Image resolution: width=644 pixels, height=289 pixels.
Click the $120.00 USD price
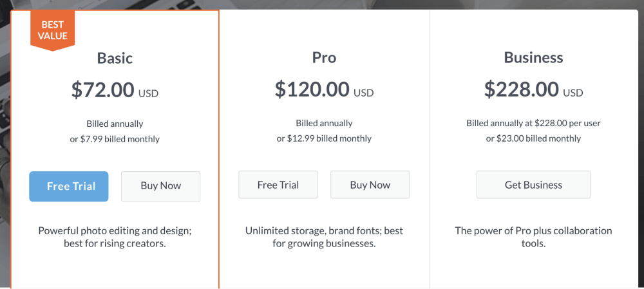[324, 89]
